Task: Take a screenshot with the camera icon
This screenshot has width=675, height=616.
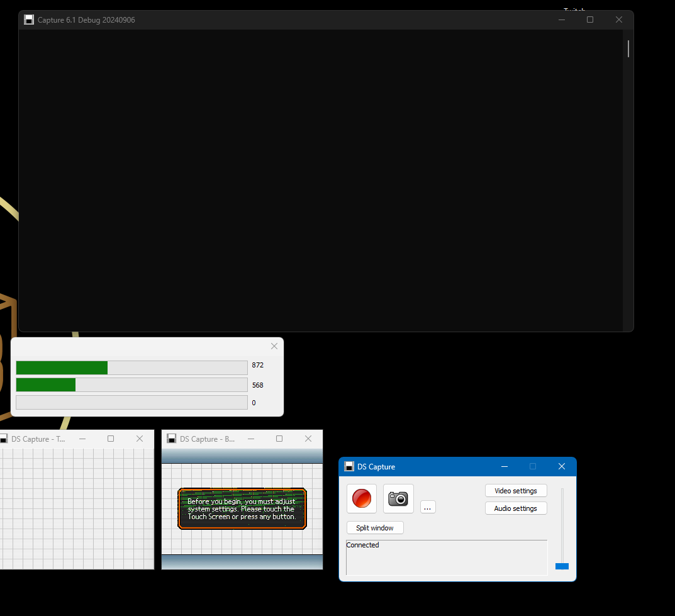Action: (398, 498)
